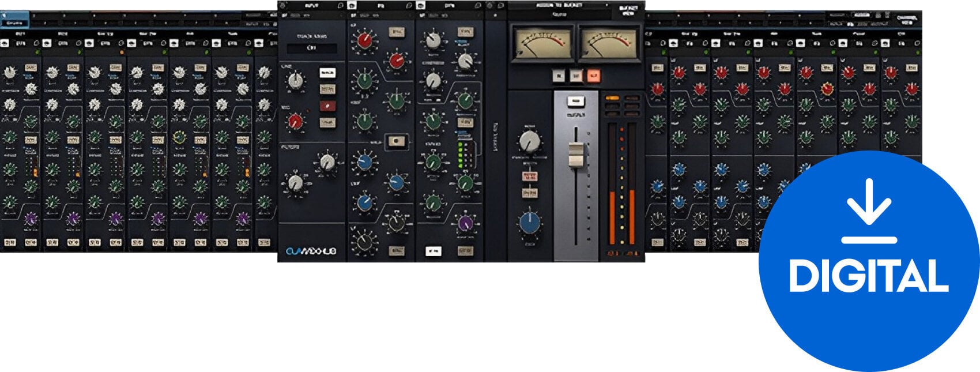Toggle the middle button below the VU meters
This screenshot has width=980, height=372.
(x=576, y=76)
